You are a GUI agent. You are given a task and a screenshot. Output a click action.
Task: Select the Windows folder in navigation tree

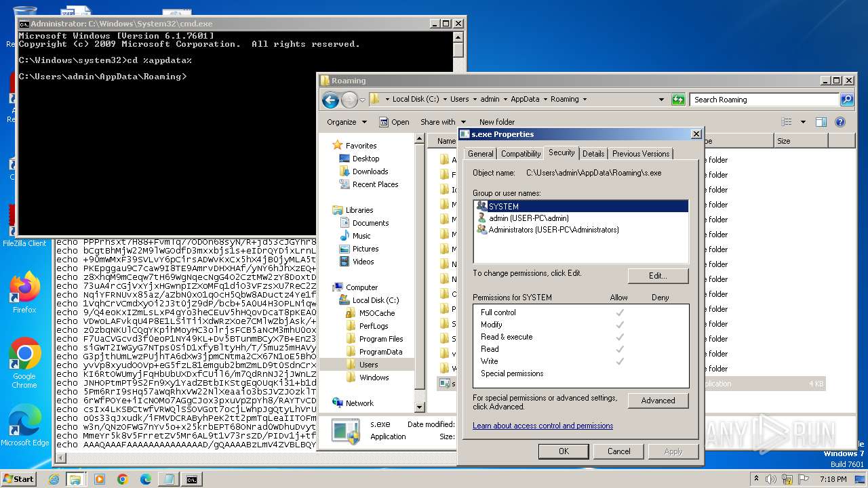point(374,378)
